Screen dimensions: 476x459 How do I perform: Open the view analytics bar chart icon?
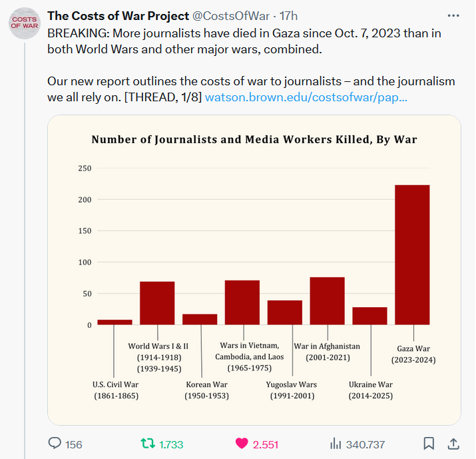click(336, 444)
